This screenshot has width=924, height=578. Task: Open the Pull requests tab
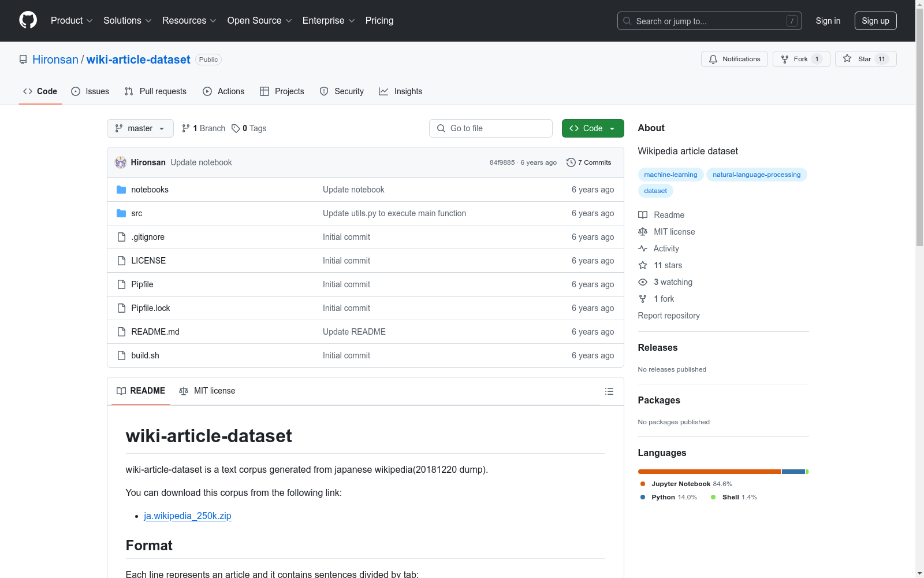pos(155,91)
